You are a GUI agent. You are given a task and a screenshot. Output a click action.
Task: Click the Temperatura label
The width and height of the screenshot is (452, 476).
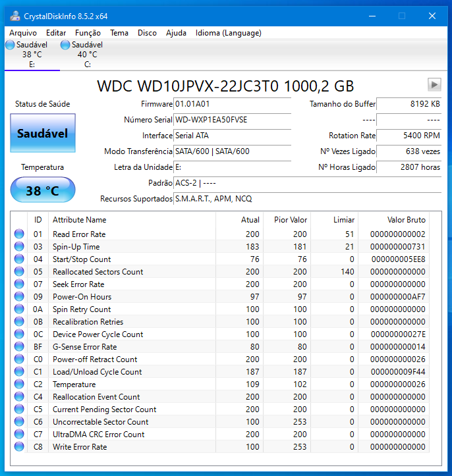(43, 167)
